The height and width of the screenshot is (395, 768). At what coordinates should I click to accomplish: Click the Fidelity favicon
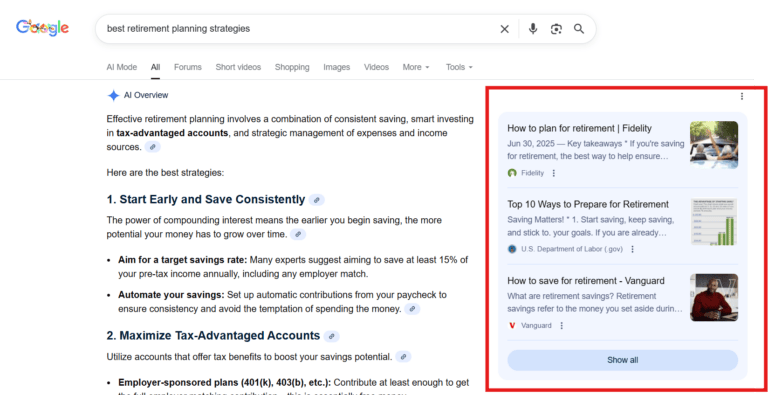[x=512, y=173]
